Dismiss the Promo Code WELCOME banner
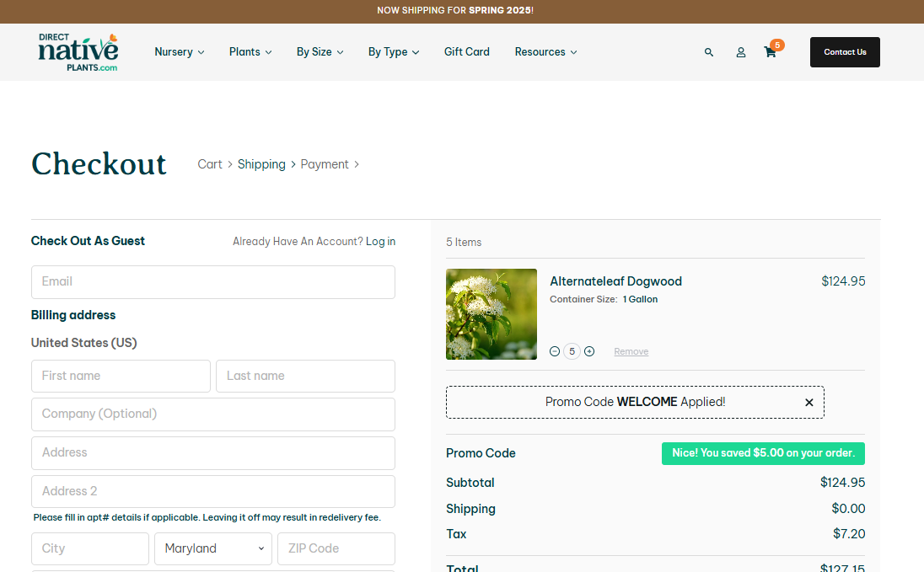 808,402
